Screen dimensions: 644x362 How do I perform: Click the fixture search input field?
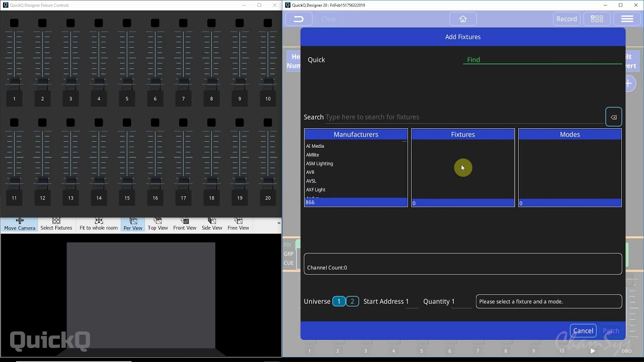[x=464, y=117]
